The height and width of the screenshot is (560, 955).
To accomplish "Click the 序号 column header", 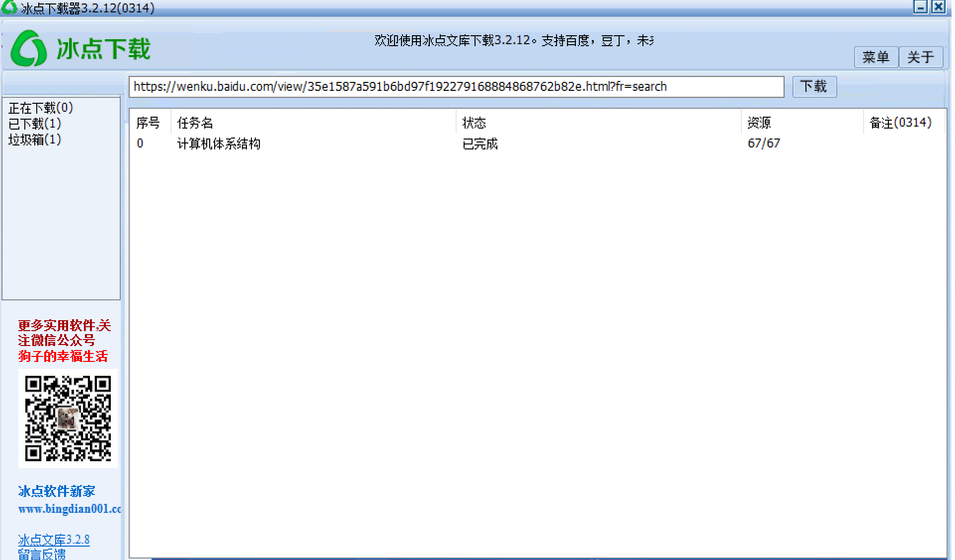I will 148,123.
